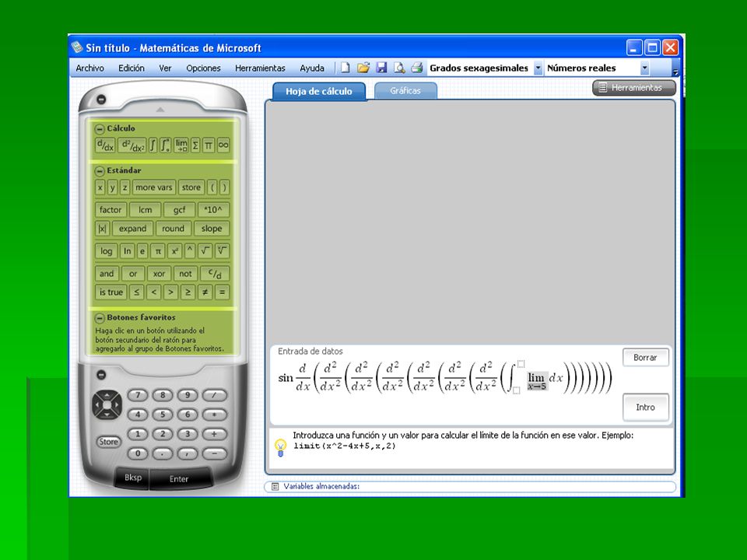Click digit 0 on the keypad
Image resolution: width=747 pixels, height=560 pixels.
139,453
